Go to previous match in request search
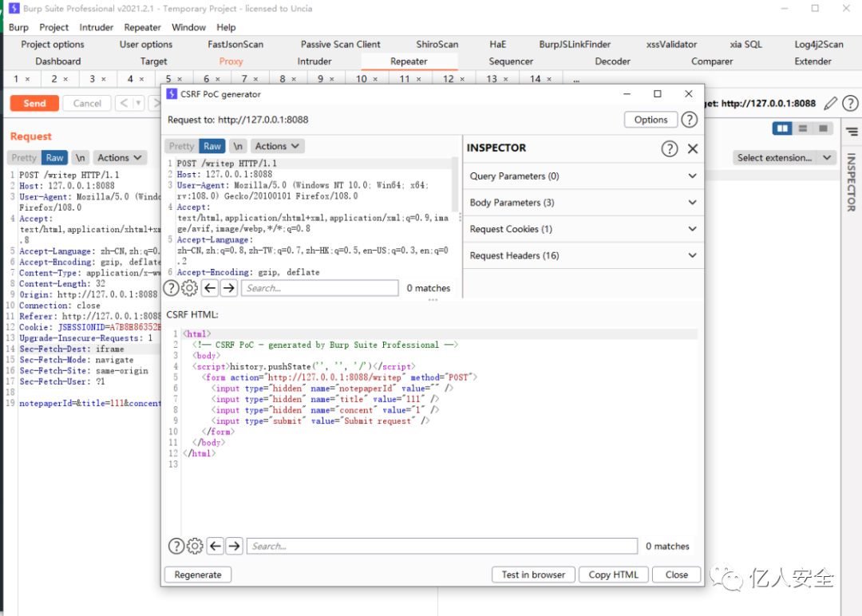Image resolution: width=862 pixels, height=616 pixels. point(209,288)
